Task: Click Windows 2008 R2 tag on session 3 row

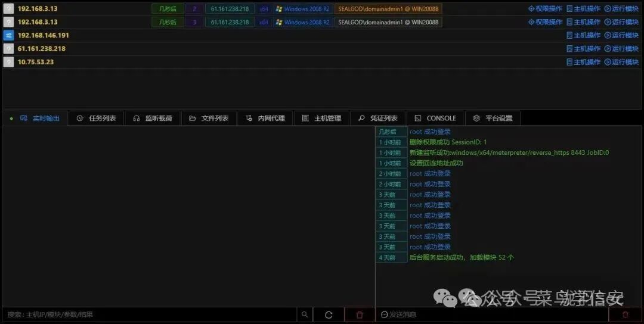Action: click(303, 22)
